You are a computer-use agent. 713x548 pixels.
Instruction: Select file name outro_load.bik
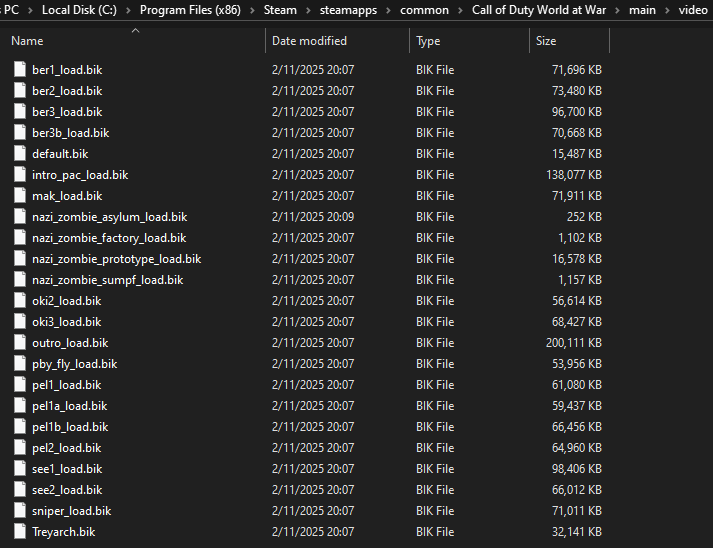pos(70,343)
